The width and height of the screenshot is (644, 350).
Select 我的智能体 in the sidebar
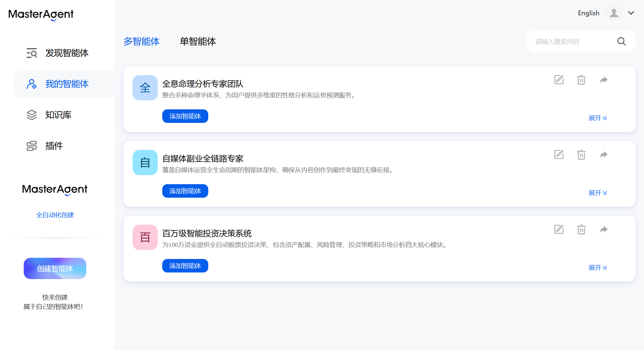[x=64, y=84]
